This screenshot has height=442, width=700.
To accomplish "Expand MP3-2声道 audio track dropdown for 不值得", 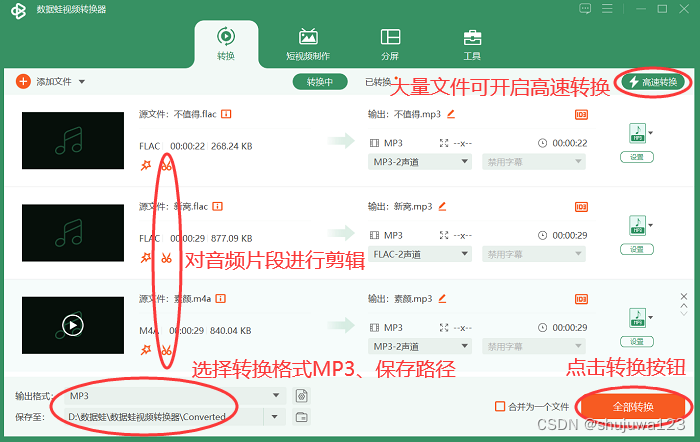I will tap(420, 162).
